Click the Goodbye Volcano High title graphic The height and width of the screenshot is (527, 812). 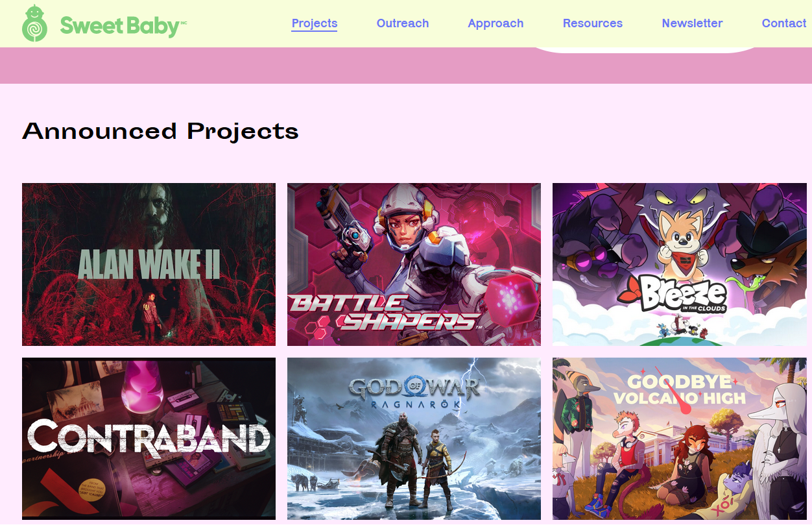[679, 390]
